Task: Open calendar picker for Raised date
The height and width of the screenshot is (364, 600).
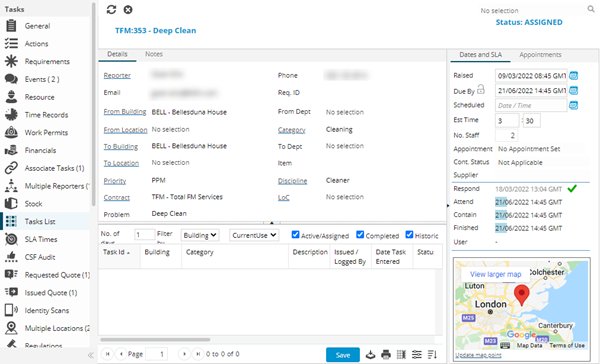Action: pyautogui.click(x=573, y=75)
